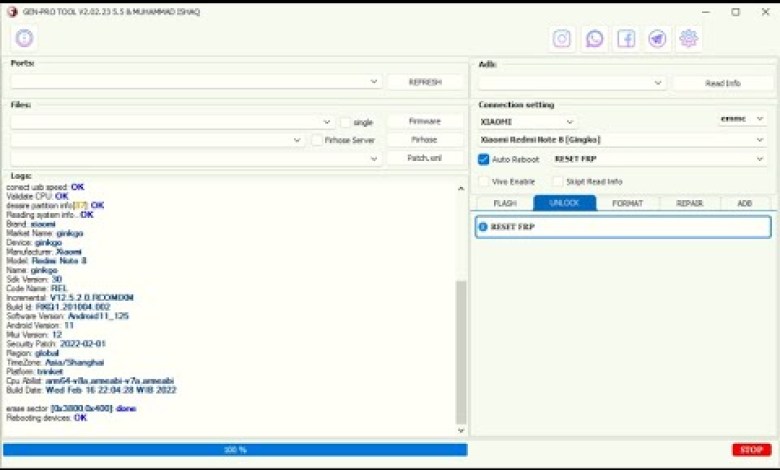Click the 'Validate CPU: OK' log line
Image resolution: width=780 pixels, height=470 pixels.
[37, 196]
